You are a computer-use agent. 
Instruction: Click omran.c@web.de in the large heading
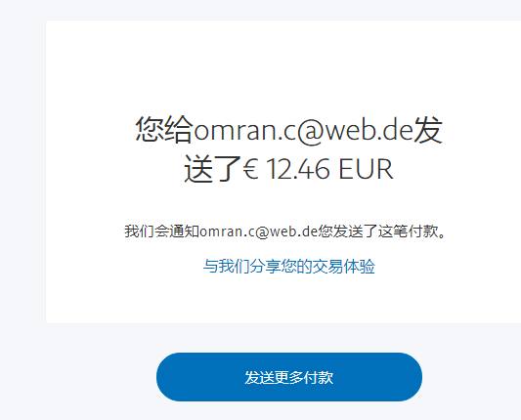point(303,130)
